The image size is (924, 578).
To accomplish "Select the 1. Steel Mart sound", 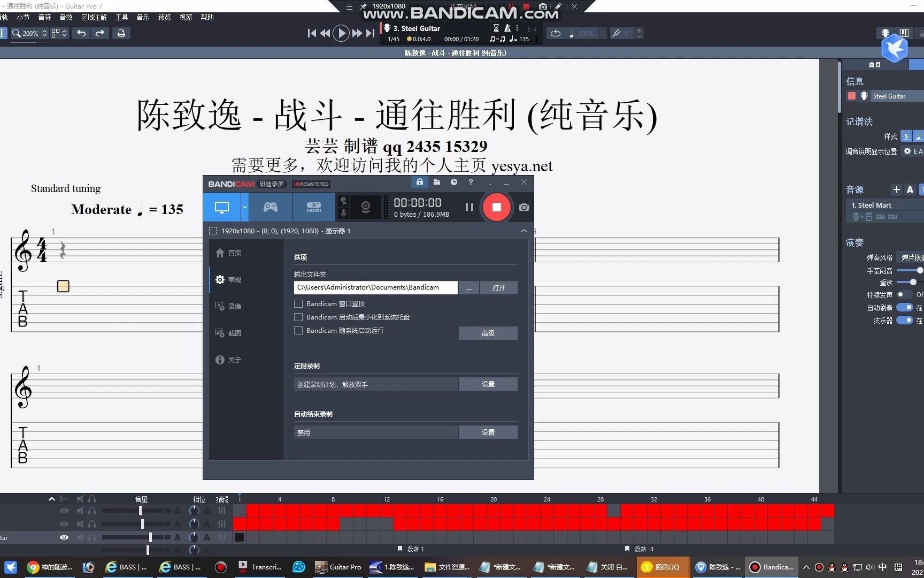I will click(885, 205).
